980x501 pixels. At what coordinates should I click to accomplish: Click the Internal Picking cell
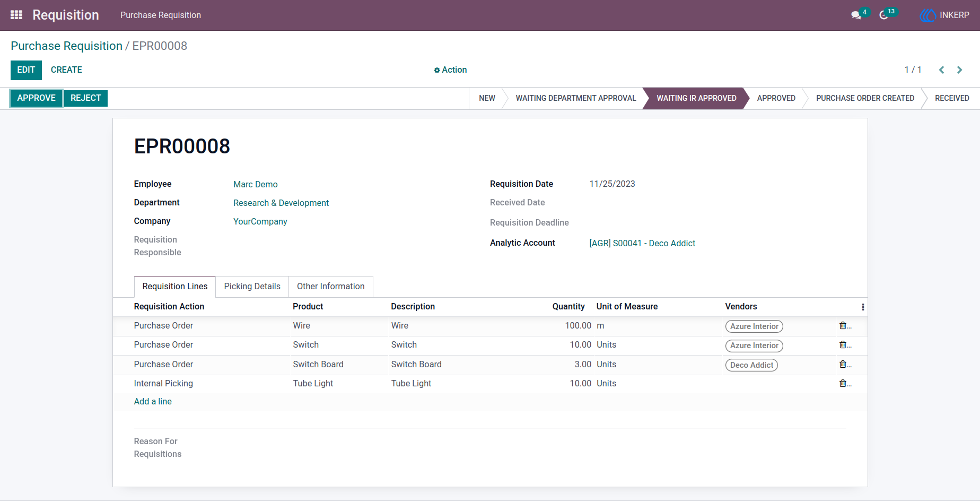(x=163, y=384)
